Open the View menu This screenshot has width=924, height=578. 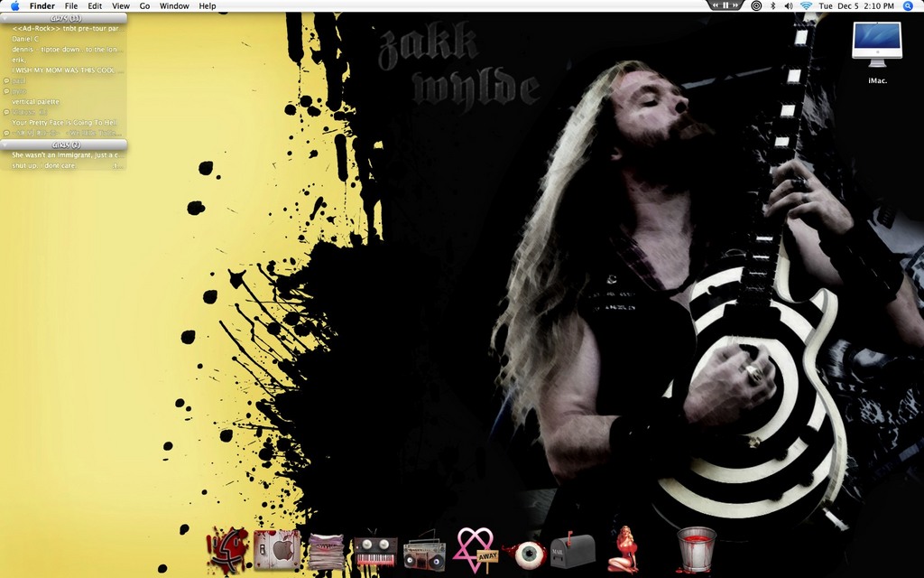point(120,6)
